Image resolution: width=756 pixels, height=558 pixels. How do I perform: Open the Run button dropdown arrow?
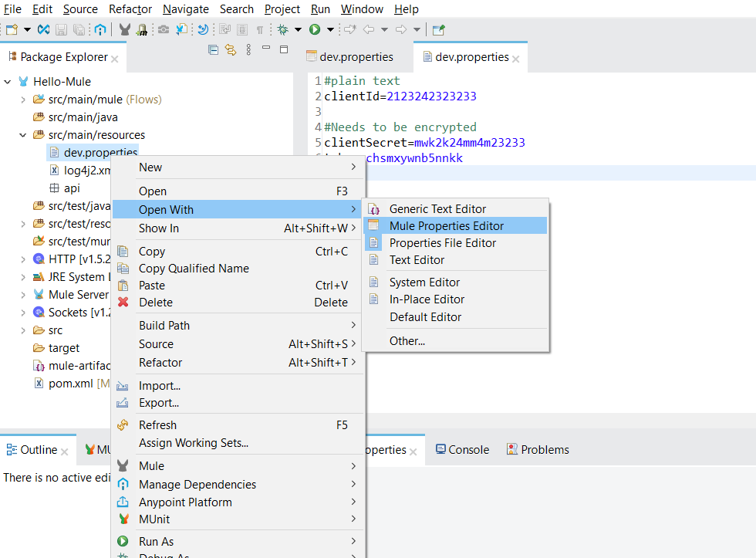pos(330,30)
